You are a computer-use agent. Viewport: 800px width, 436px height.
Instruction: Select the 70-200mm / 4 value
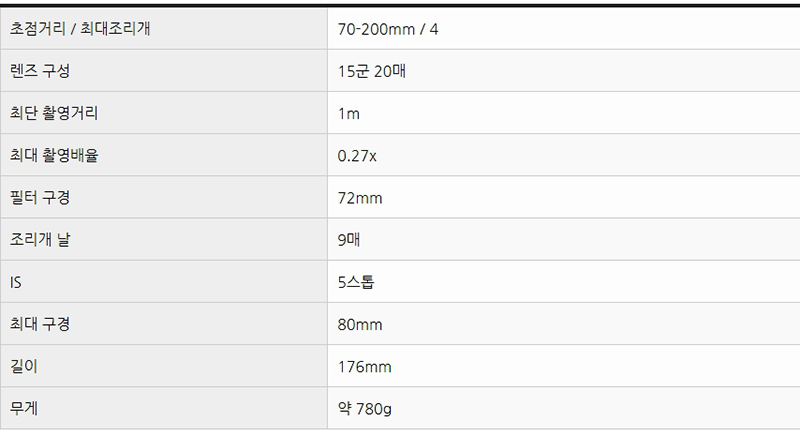click(x=388, y=29)
